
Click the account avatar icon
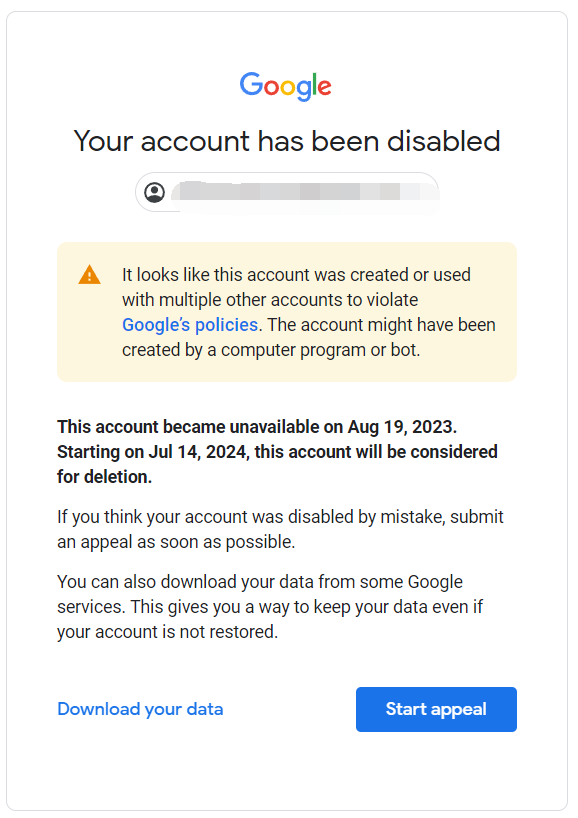pos(154,192)
